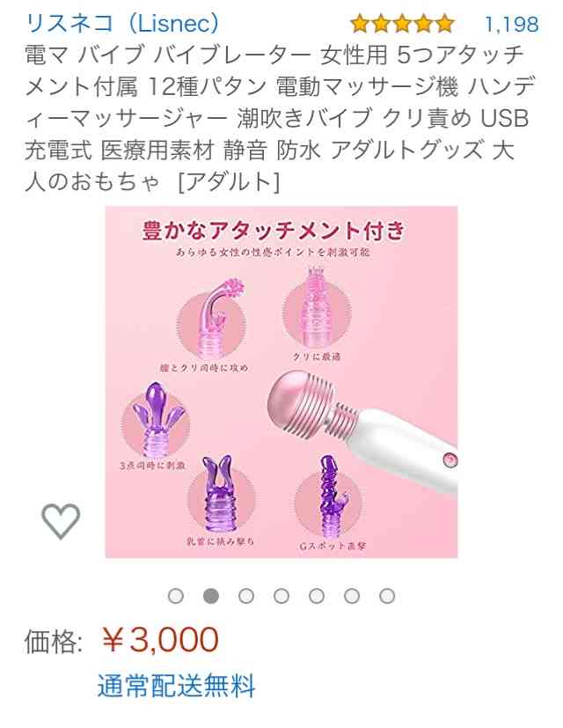The height and width of the screenshot is (728, 563).
Task: Show the last carousel image dot
Action: tap(387, 596)
